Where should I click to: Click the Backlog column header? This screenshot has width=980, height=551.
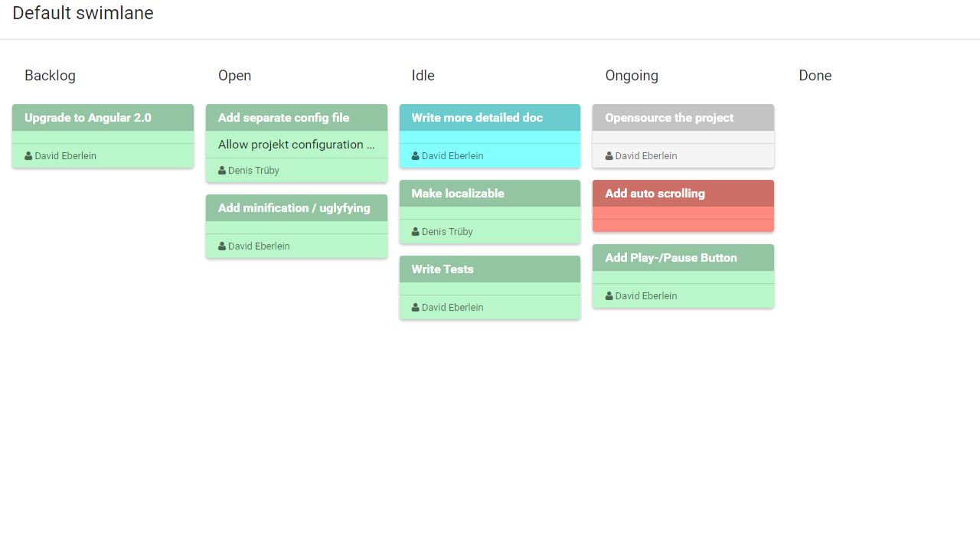(50, 76)
